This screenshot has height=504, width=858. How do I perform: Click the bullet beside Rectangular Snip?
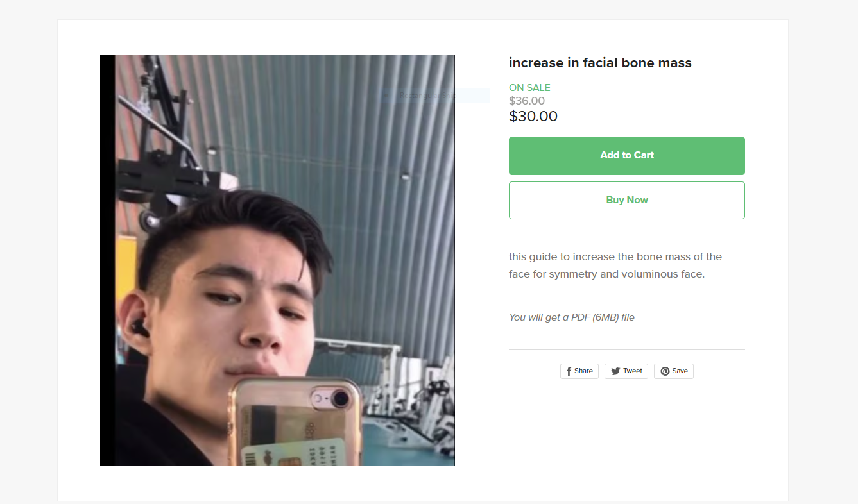pyautogui.click(x=386, y=96)
